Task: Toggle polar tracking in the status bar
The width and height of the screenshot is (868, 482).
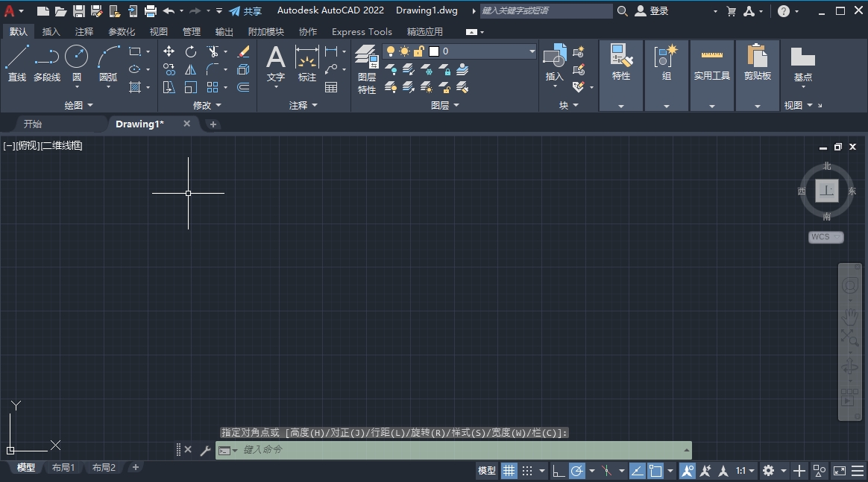Action: coord(577,470)
